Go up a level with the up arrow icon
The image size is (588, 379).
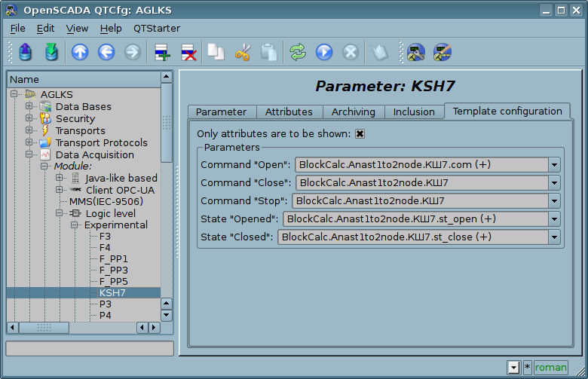click(80, 52)
